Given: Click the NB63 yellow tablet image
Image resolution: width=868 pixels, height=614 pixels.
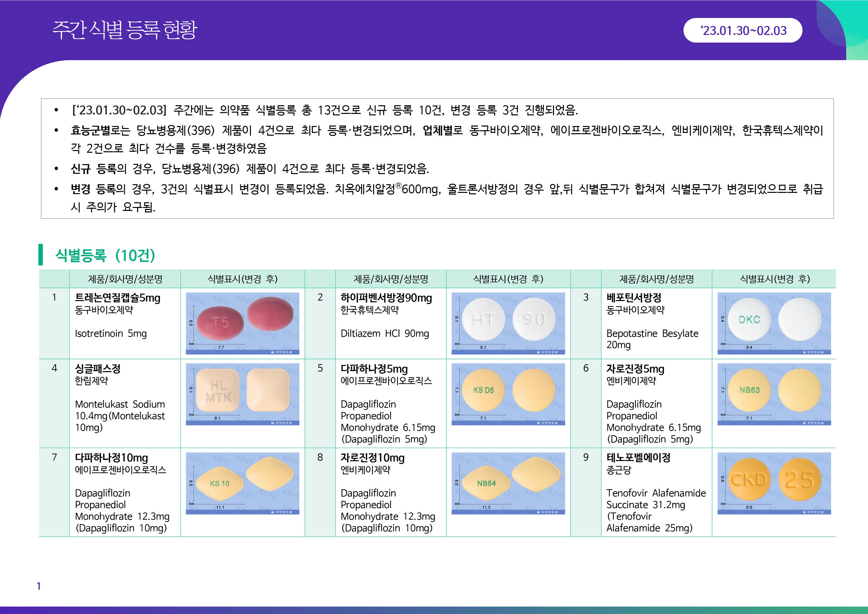Looking at the screenshot, I should [x=774, y=394].
